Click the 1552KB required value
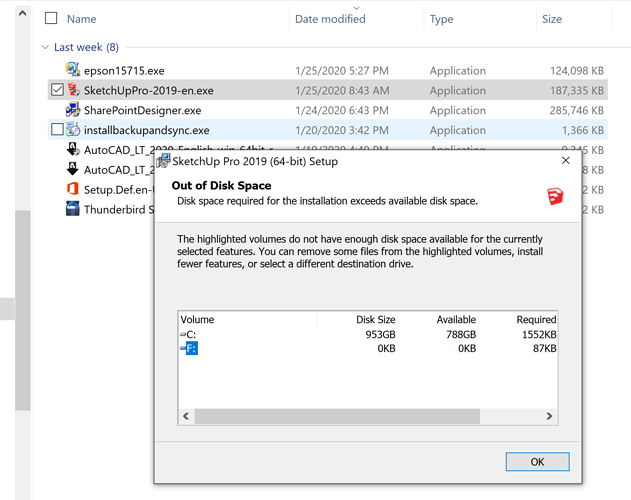This screenshot has width=631, height=500. pos(539,335)
